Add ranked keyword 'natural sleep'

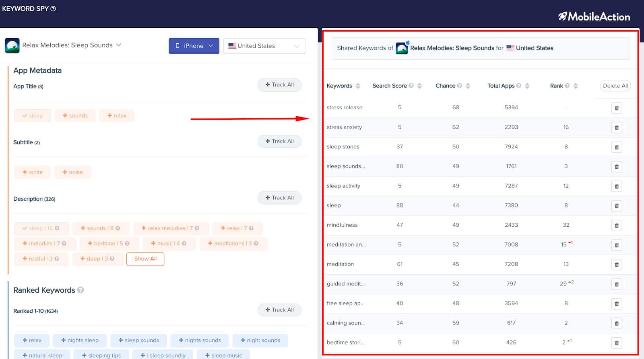pos(42,355)
